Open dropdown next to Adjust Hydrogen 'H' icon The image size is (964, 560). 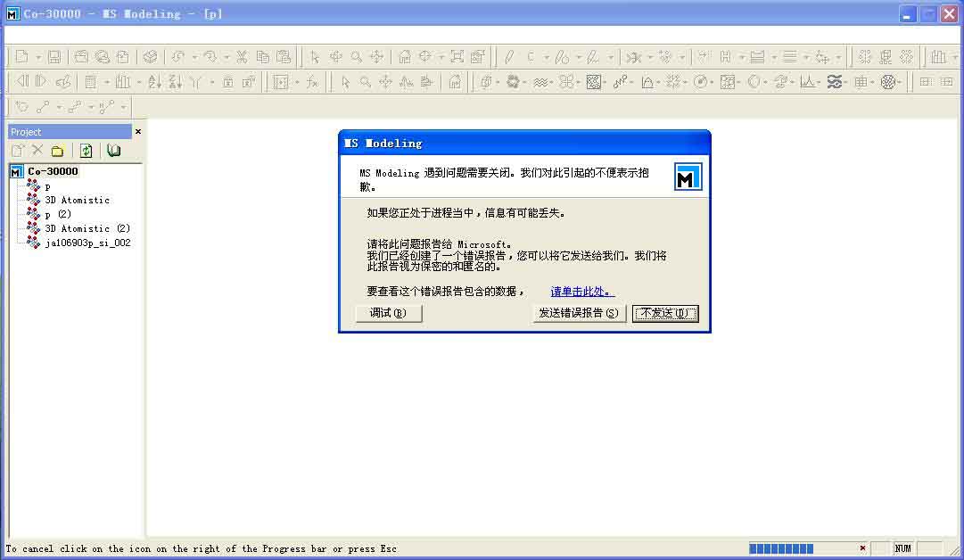click(x=741, y=57)
